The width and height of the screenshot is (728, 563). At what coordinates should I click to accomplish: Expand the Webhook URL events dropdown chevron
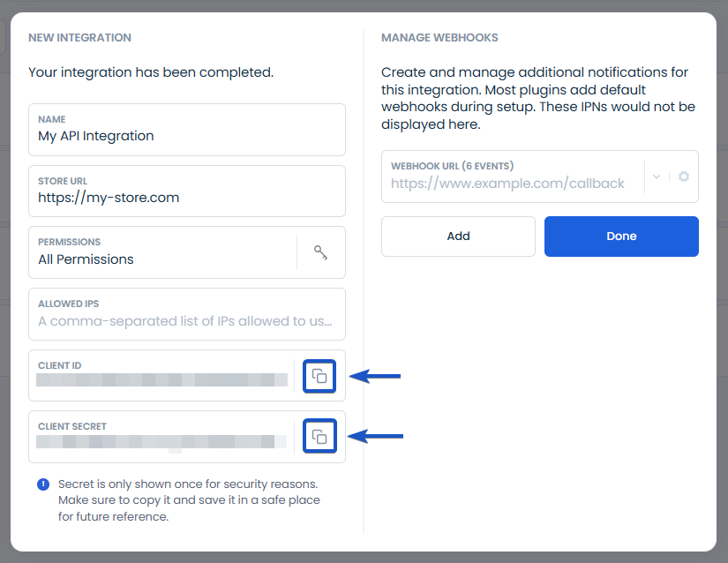[657, 176]
